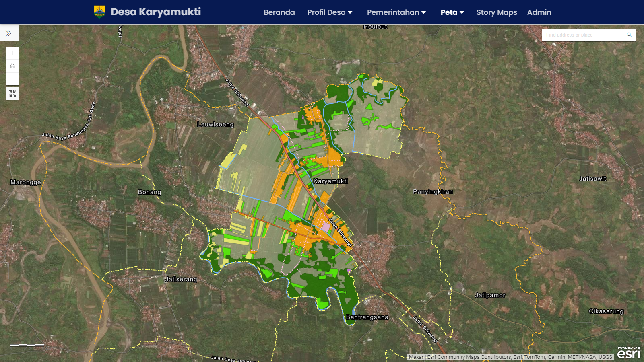Open the Peta dropdown menu

(452, 12)
